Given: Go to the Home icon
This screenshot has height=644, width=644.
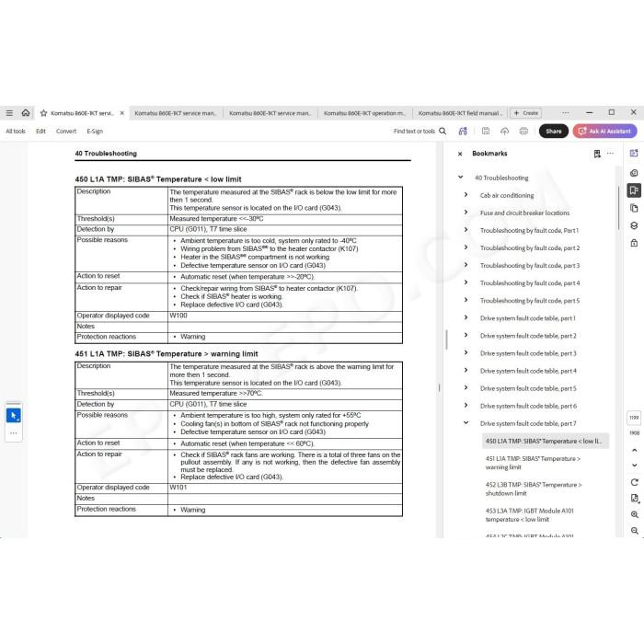Looking at the screenshot, I should click(26, 112).
